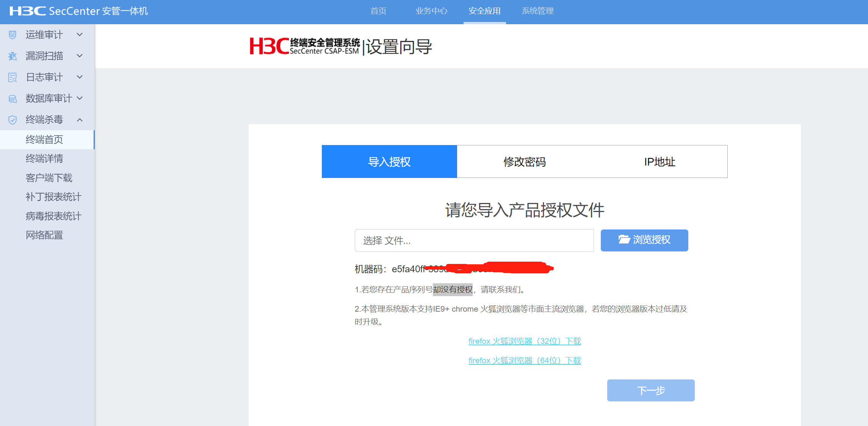
Task: Expand the 漏洞扫描 menu chevron
Action: (x=80, y=56)
